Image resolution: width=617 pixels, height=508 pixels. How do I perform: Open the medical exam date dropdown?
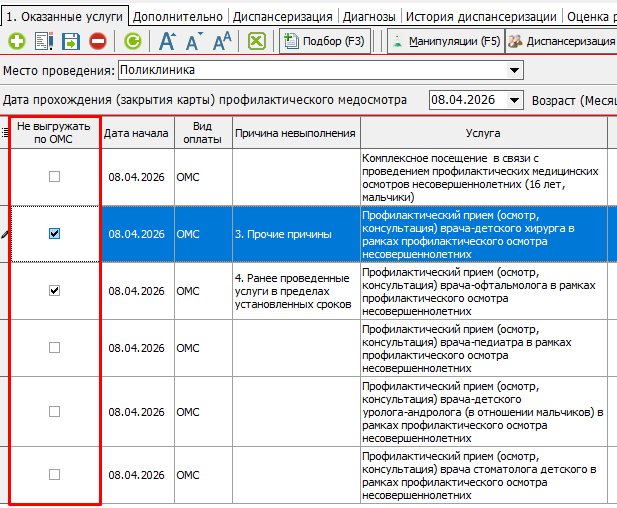[515, 100]
